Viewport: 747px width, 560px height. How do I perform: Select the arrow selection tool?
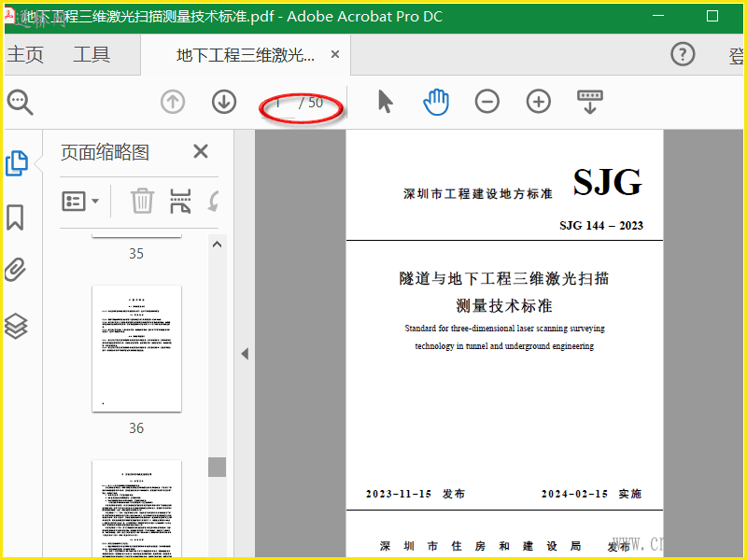click(x=385, y=102)
